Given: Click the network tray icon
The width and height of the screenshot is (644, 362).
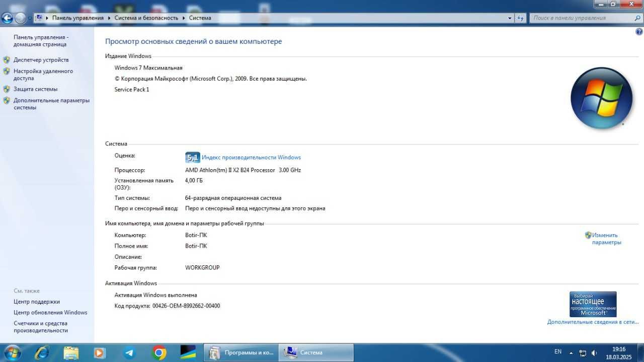Looking at the screenshot, I should (x=583, y=352).
